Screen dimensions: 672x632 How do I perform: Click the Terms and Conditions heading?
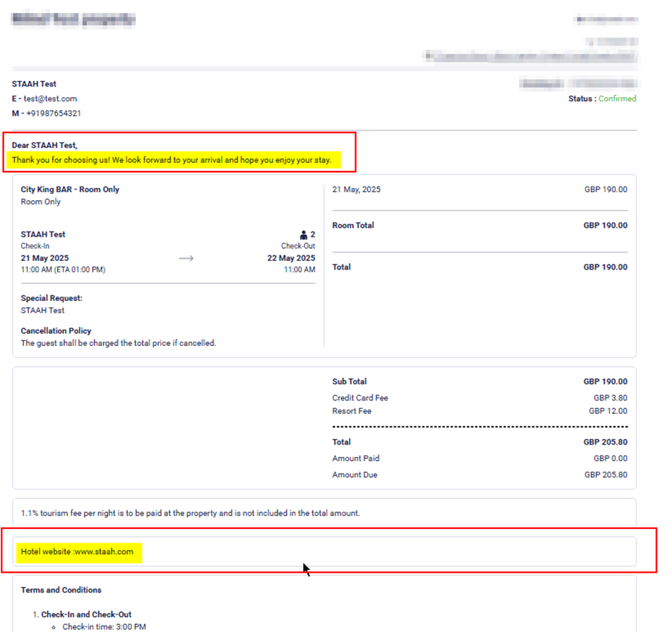point(61,590)
